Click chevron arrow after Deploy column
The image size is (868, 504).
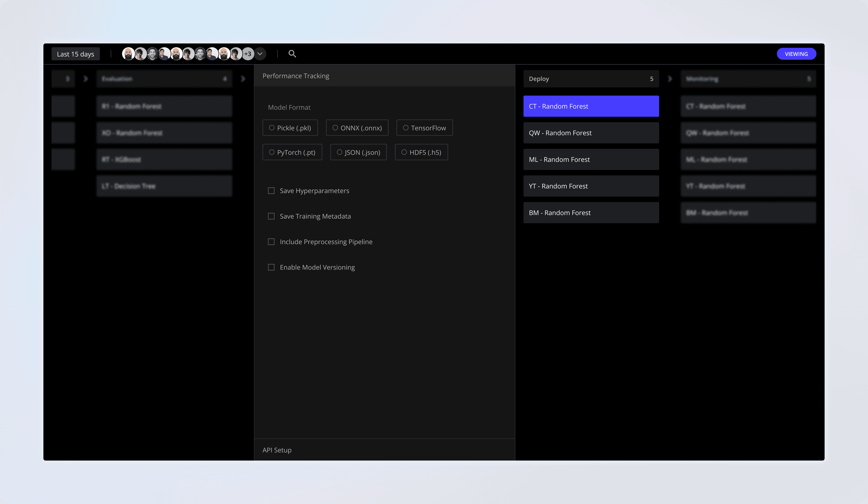click(670, 79)
